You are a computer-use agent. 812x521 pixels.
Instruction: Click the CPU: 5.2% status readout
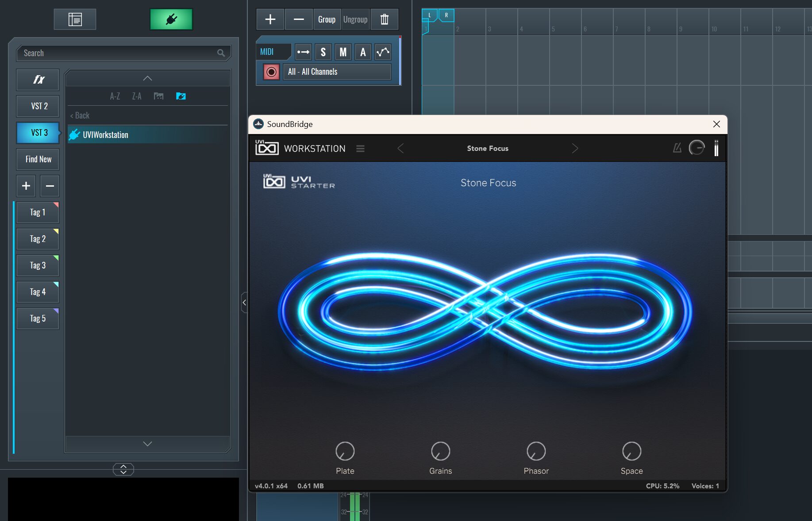[x=662, y=486]
